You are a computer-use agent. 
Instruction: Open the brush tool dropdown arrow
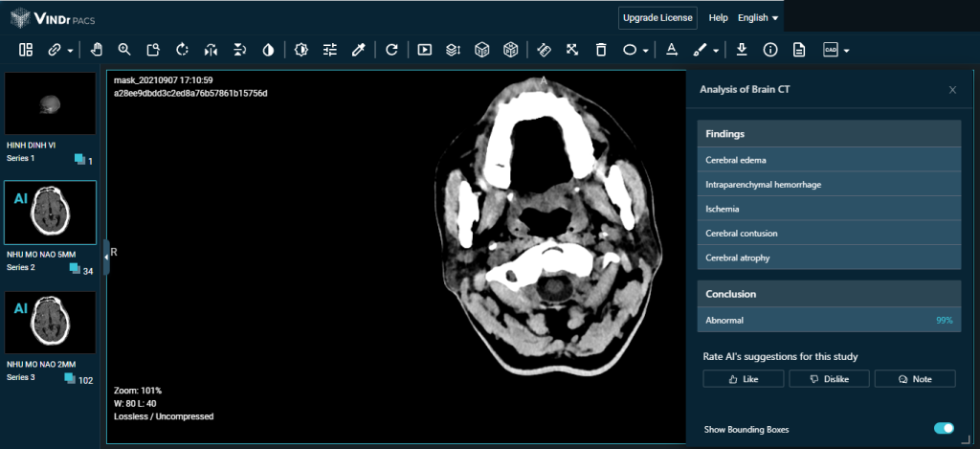(715, 50)
